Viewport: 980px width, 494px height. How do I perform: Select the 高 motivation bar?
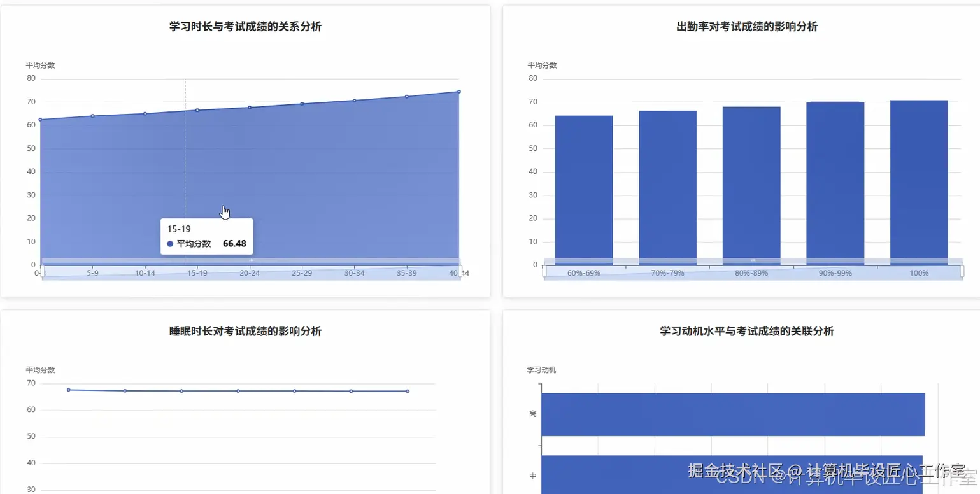click(732, 413)
